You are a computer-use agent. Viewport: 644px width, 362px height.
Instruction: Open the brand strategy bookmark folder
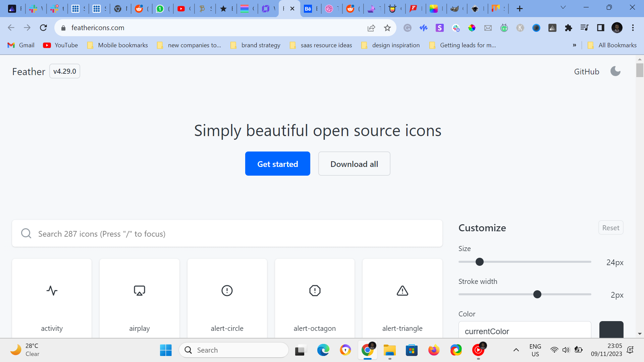point(256,45)
